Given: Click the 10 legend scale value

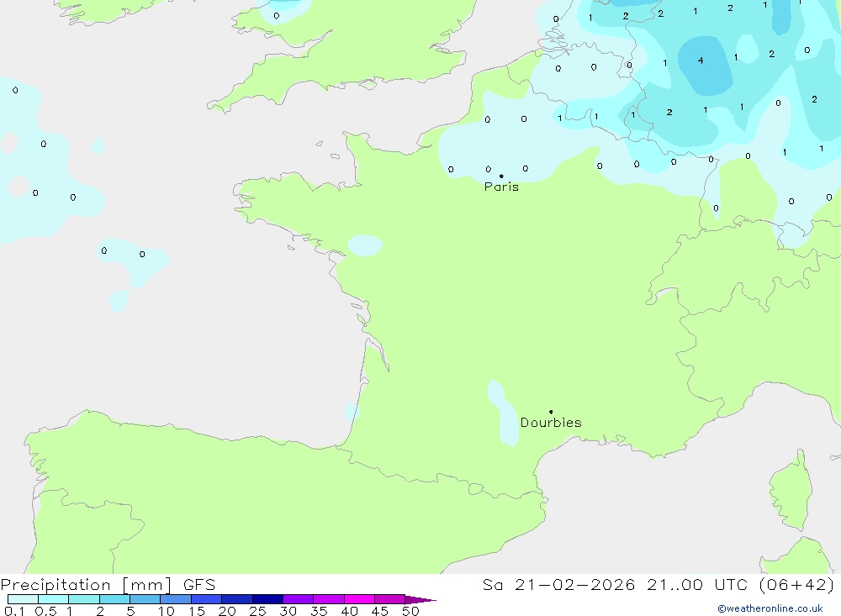Looking at the screenshot, I should point(167,611).
